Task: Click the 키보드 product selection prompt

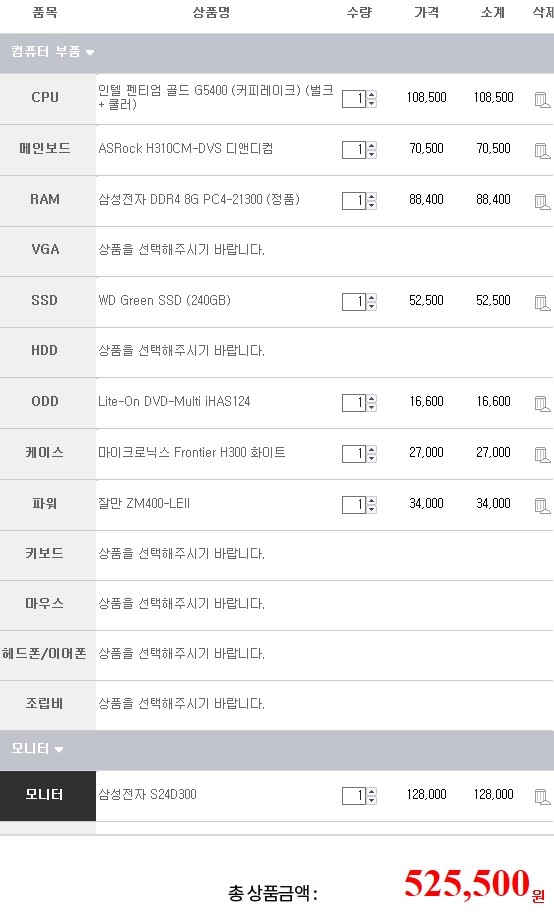Action: [x=181, y=553]
